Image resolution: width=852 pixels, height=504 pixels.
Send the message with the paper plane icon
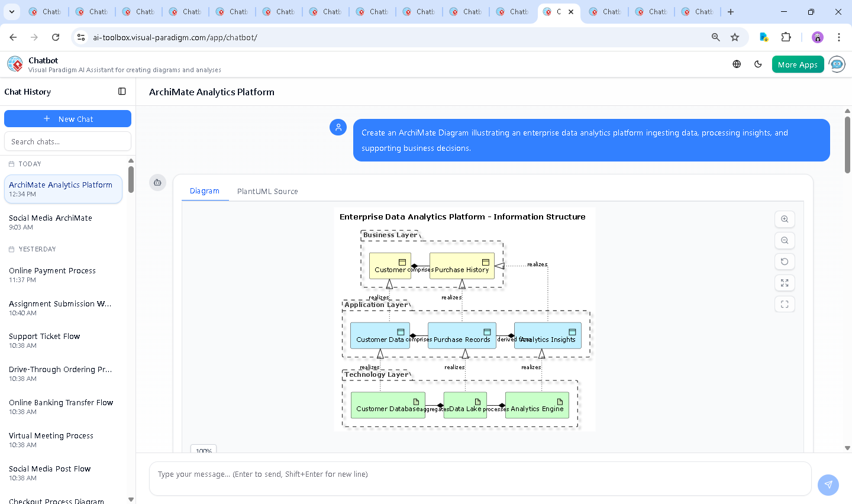[x=828, y=484]
